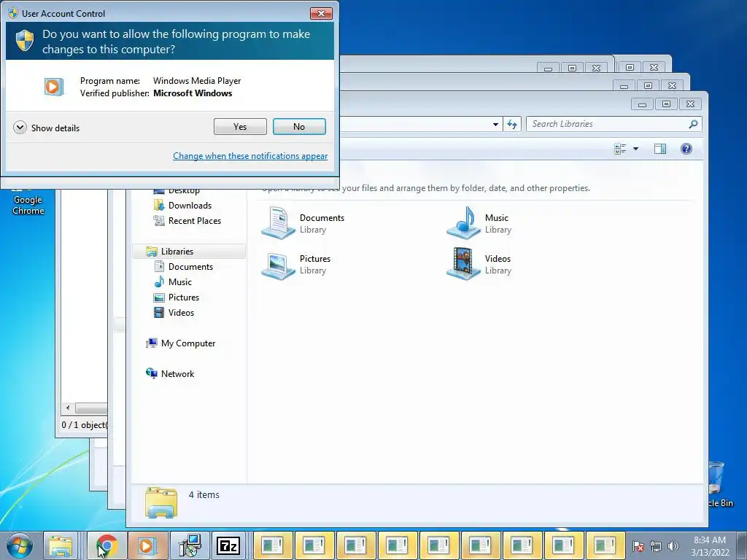Screen dimensions: 747x560
Task: Minimize the front Libraries window
Action: point(642,104)
